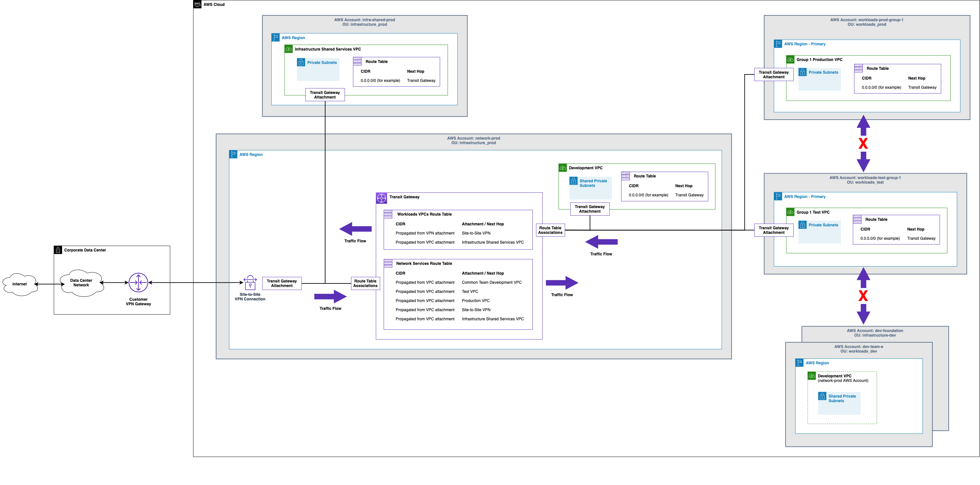The width and height of the screenshot is (980, 485).
Task: Click the Traffic Flow arrow below left Route Table Associations
Action: [330, 297]
